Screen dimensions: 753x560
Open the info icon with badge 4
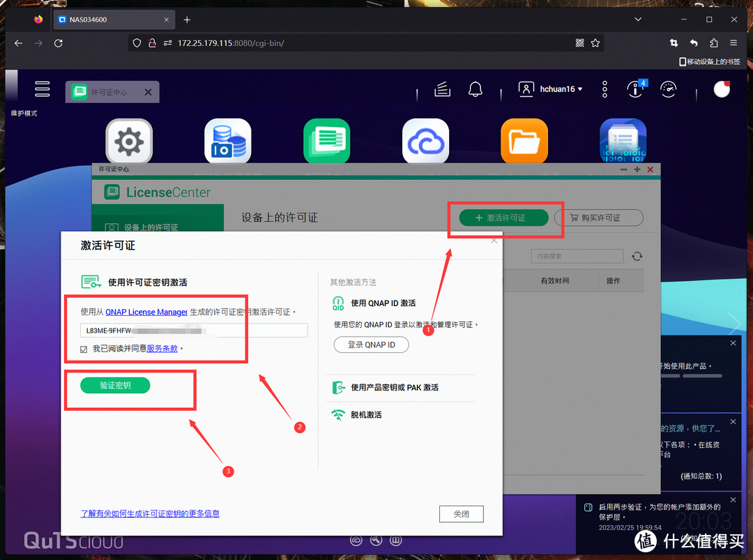pyautogui.click(x=636, y=89)
